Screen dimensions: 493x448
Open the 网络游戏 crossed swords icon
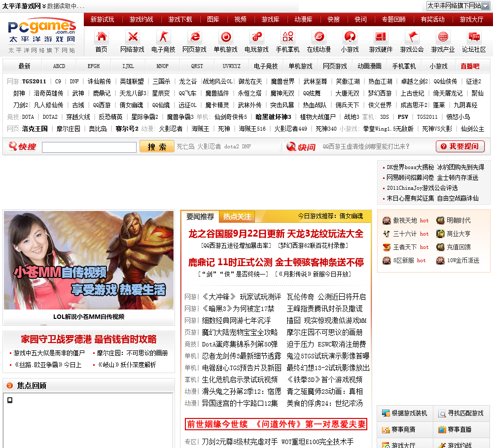132,37
